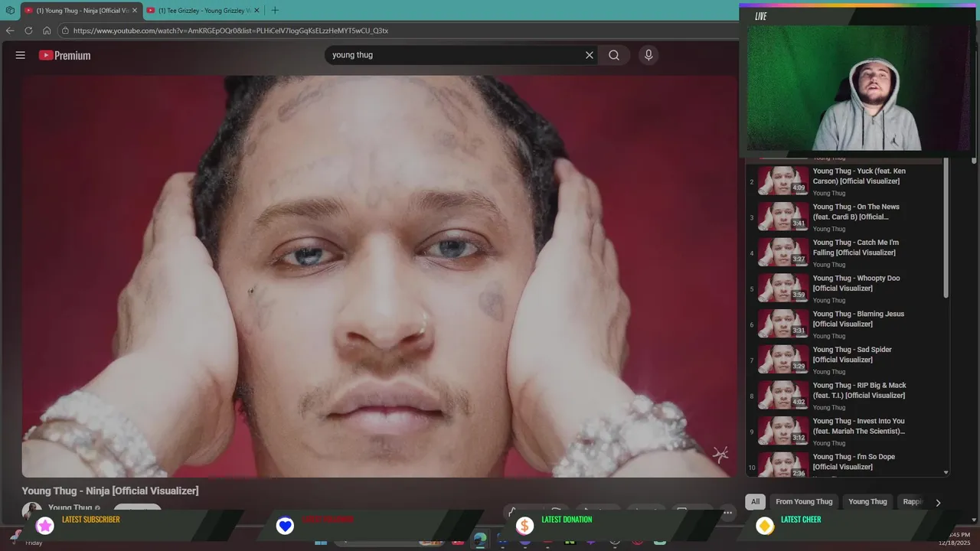Select the From Young Thug chip
The height and width of the screenshot is (551, 980).
point(804,502)
